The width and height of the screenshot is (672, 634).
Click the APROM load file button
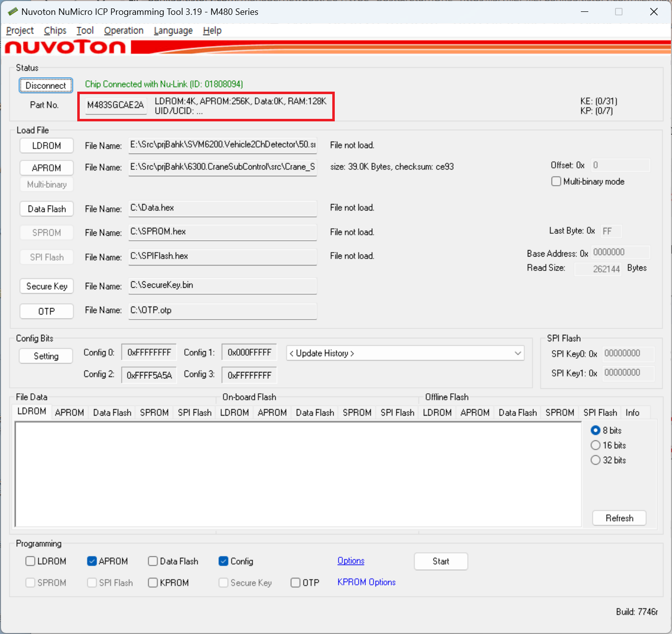[x=47, y=168]
